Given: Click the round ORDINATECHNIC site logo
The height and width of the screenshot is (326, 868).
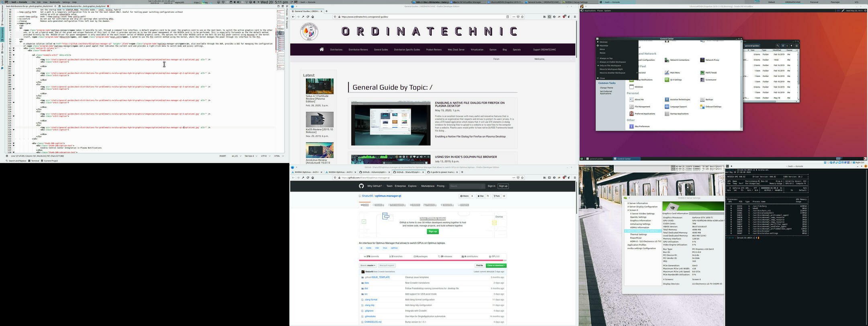Looking at the screenshot, I should [309, 32].
